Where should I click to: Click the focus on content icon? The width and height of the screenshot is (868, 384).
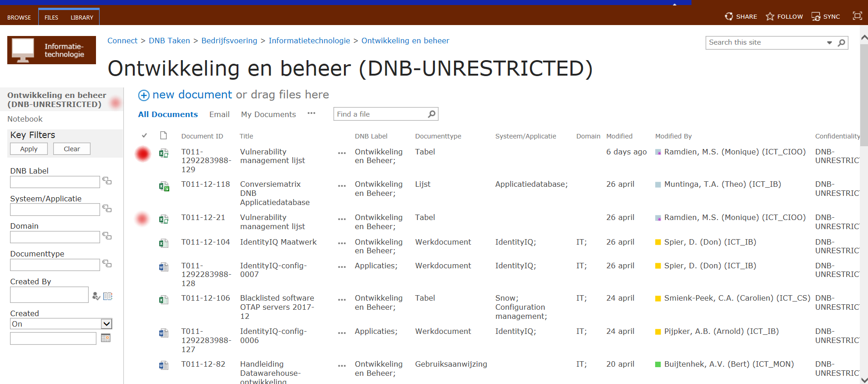[857, 16]
